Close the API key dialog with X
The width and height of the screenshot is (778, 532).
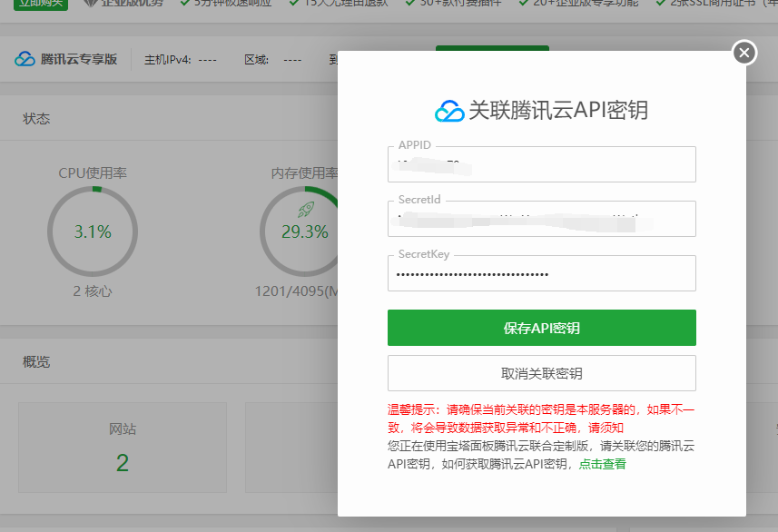[x=744, y=53]
